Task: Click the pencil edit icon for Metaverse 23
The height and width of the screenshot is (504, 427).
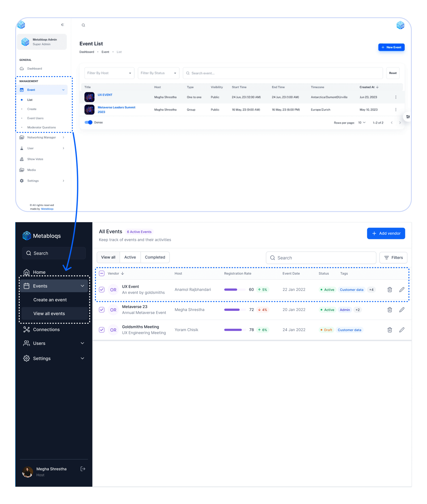Action: (402, 310)
